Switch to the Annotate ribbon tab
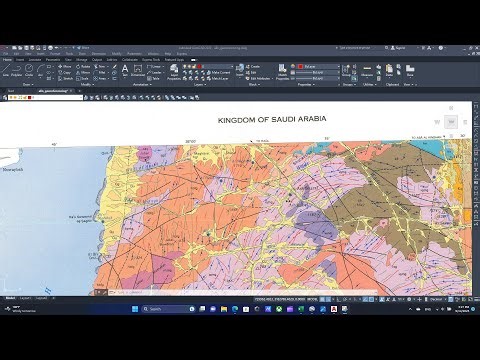 click(35, 60)
